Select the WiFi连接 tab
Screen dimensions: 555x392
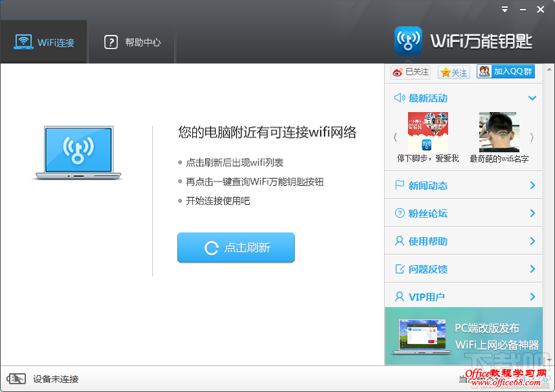(x=43, y=41)
